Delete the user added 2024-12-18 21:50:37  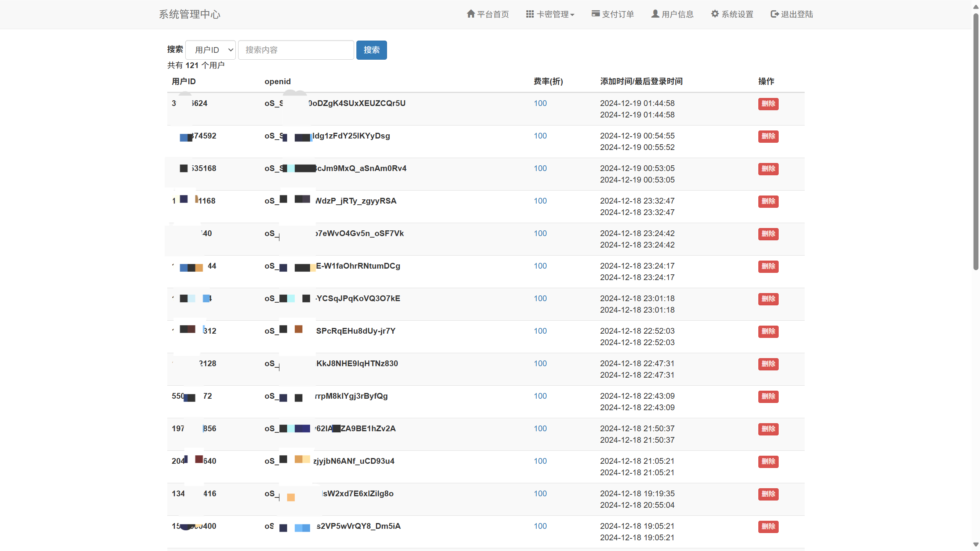pyautogui.click(x=768, y=429)
